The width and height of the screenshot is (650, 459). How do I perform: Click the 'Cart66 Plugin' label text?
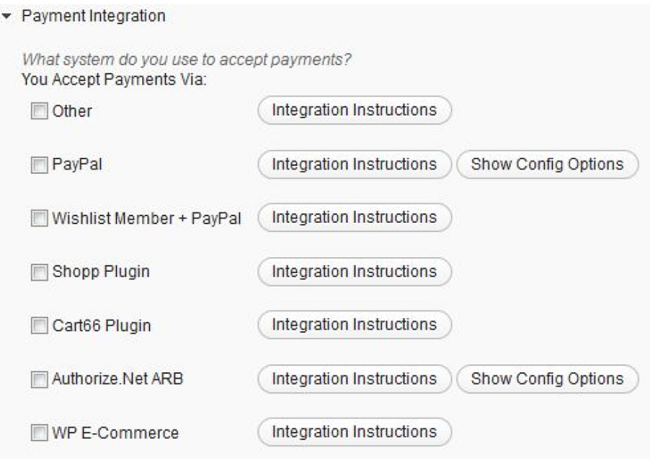(x=102, y=326)
